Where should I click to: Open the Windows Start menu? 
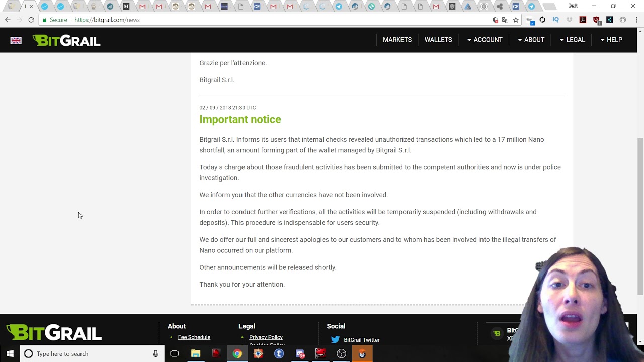[10, 353]
